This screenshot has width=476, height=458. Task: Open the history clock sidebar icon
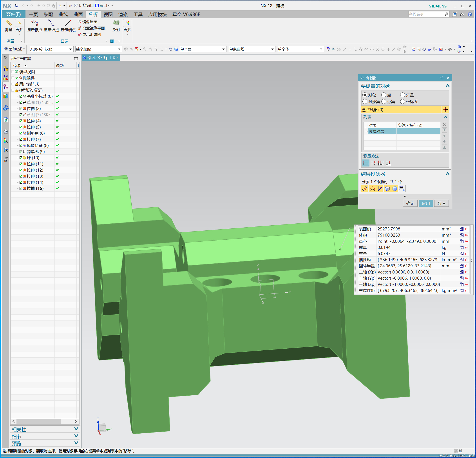tap(6, 131)
